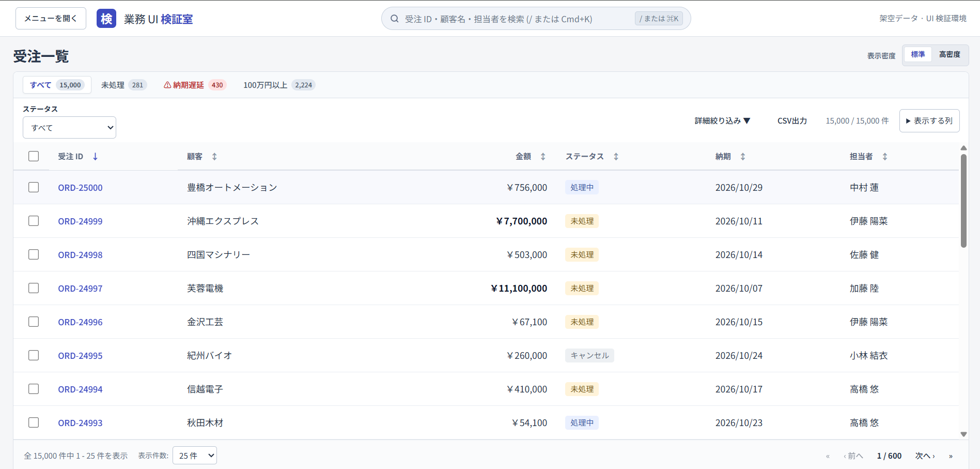The height and width of the screenshot is (469, 980).
Task: Go to next page 次へ
Action: pos(925,456)
